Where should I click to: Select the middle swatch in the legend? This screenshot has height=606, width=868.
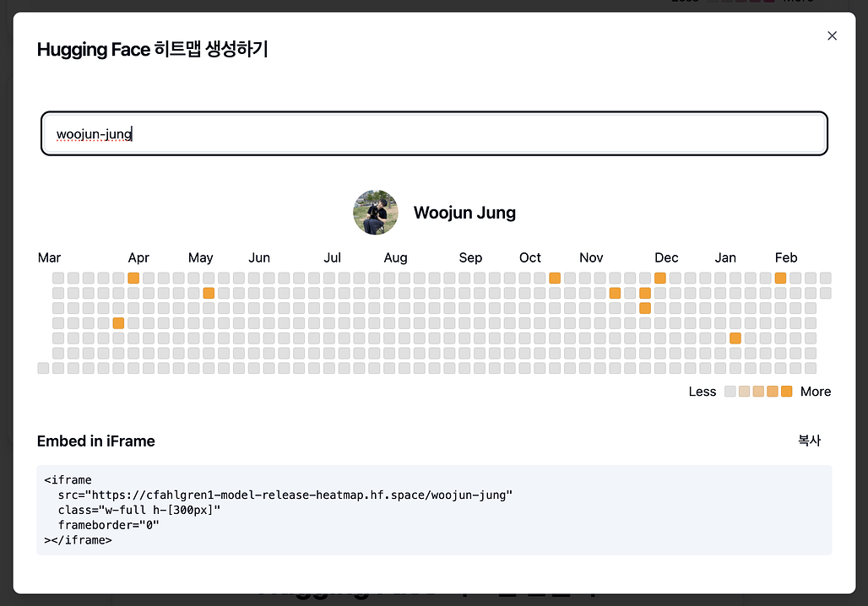[x=758, y=392]
